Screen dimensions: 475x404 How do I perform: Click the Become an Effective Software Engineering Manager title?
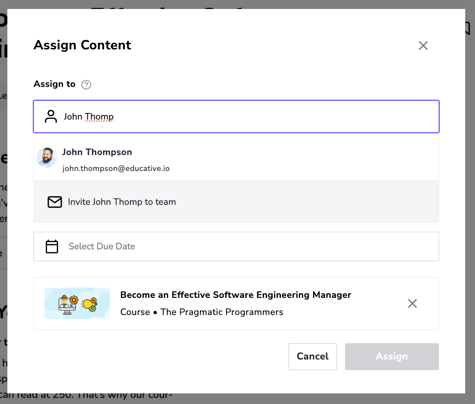236,295
